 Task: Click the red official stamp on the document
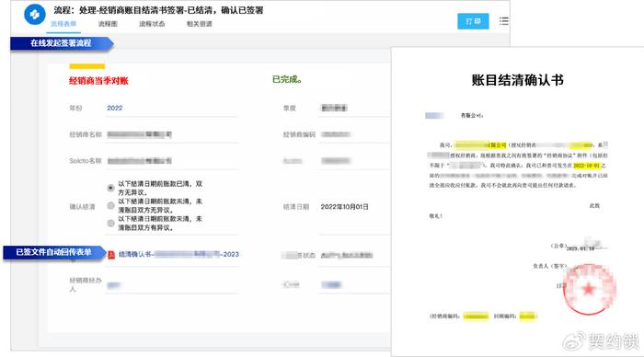589,289
